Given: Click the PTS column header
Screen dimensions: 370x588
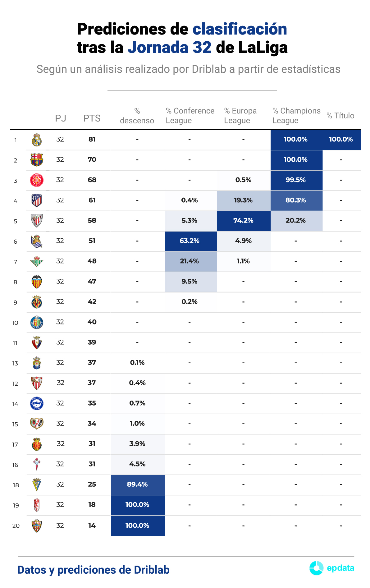Looking at the screenshot, I should (92, 118).
